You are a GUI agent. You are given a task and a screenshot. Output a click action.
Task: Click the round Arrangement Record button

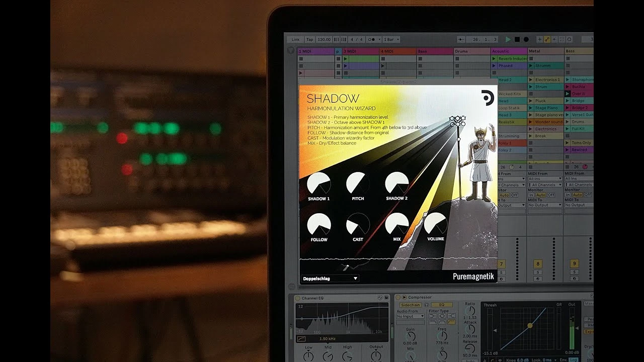click(x=526, y=39)
